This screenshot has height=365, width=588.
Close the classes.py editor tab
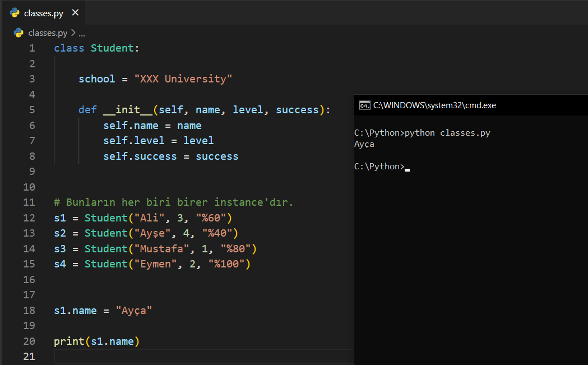coord(76,13)
